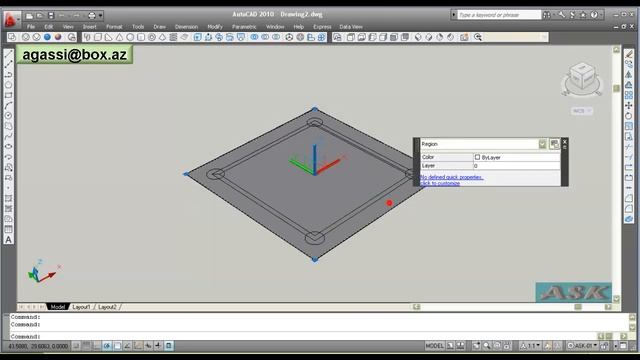Image resolution: width=640 pixels, height=360 pixels.
Task: Switch to SW Isometric view
Action: [418, 37]
